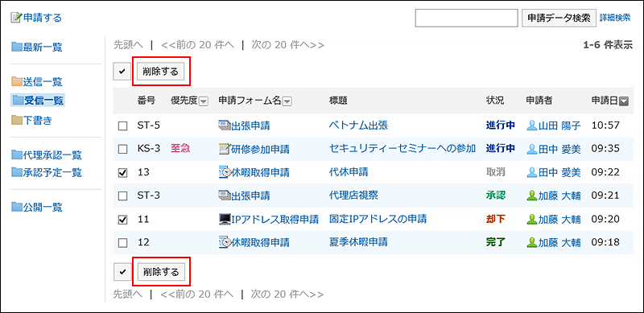This screenshot has width=644, height=313.
Task: Click the top <<前の 20 件へ pager link
Action: coord(198,46)
